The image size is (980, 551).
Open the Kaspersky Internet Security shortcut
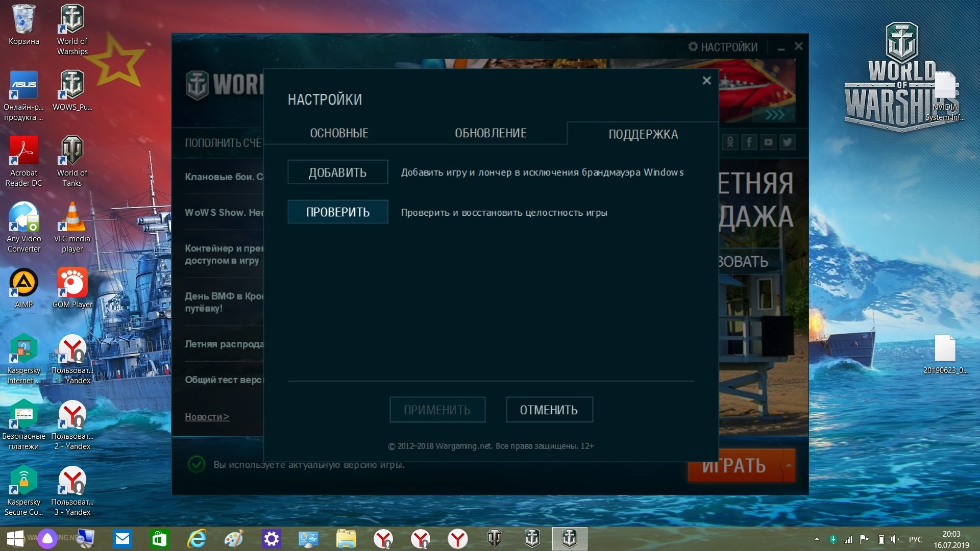23,359
